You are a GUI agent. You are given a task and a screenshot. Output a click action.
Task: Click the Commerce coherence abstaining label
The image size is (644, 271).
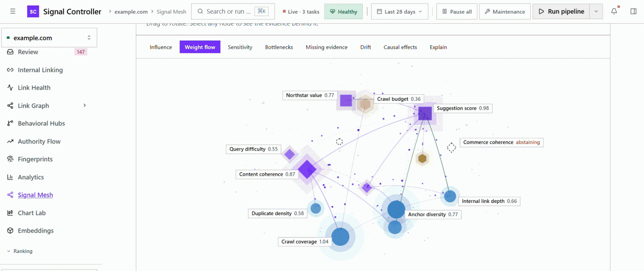(x=502, y=143)
